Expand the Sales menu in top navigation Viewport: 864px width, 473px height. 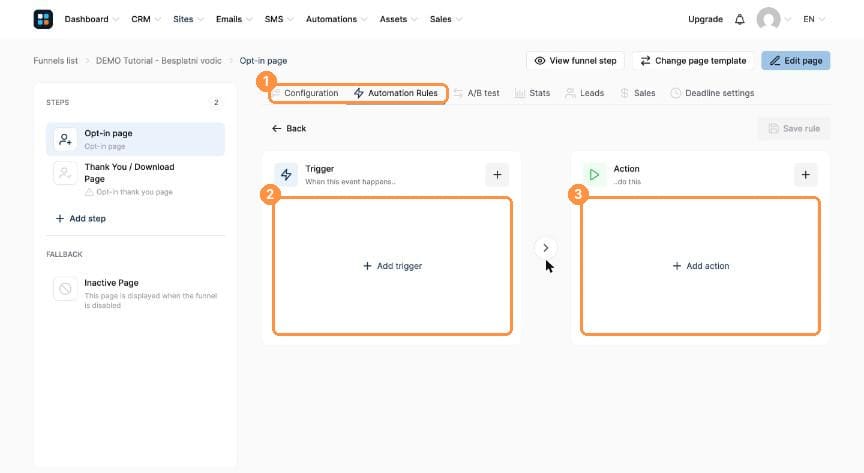(x=446, y=19)
